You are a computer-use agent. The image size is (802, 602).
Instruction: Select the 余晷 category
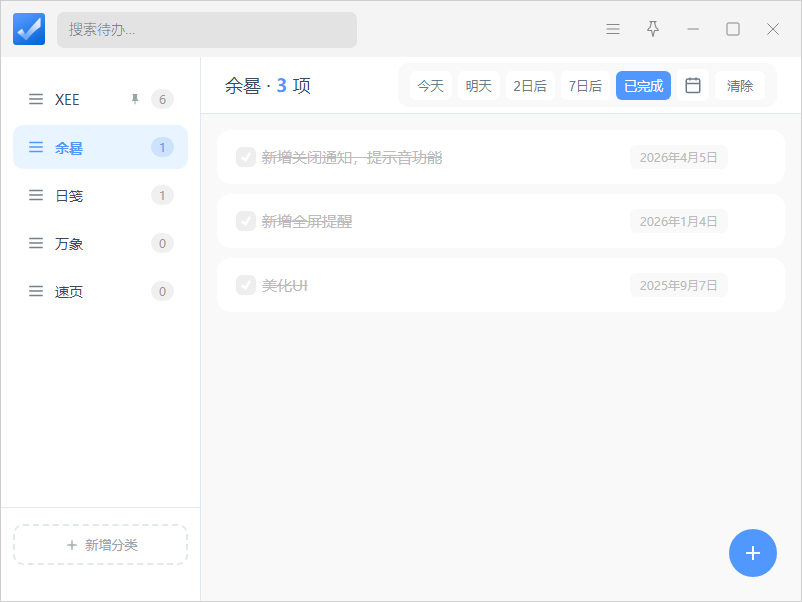coord(100,147)
